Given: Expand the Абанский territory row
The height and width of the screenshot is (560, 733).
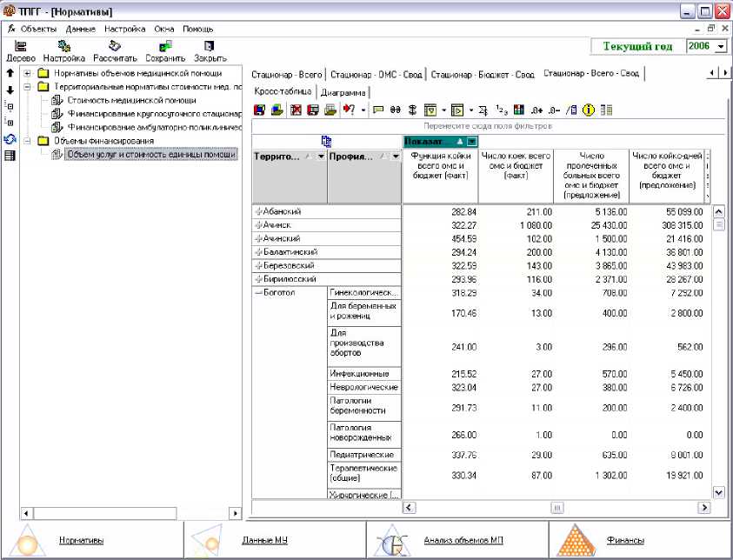Looking at the screenshot, I should [x=258, y=211].
